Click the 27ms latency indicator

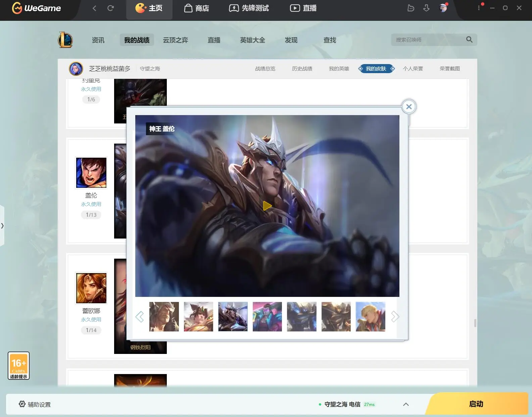pos(369,404)
